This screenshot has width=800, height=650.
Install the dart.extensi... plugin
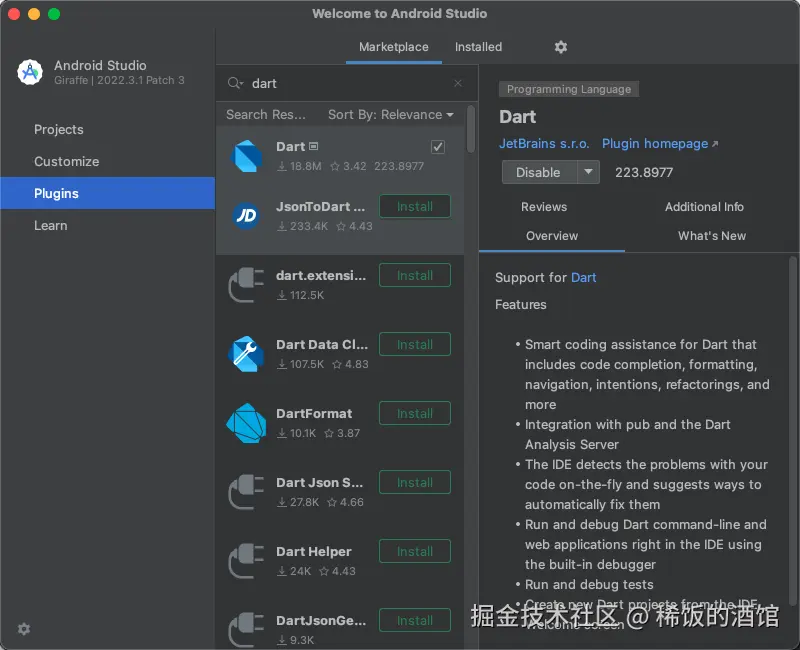(x=415, y=276)
